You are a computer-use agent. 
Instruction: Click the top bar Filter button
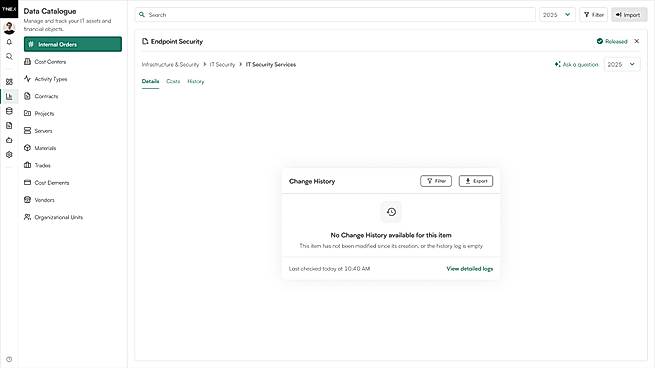click(x=594, y=15)
